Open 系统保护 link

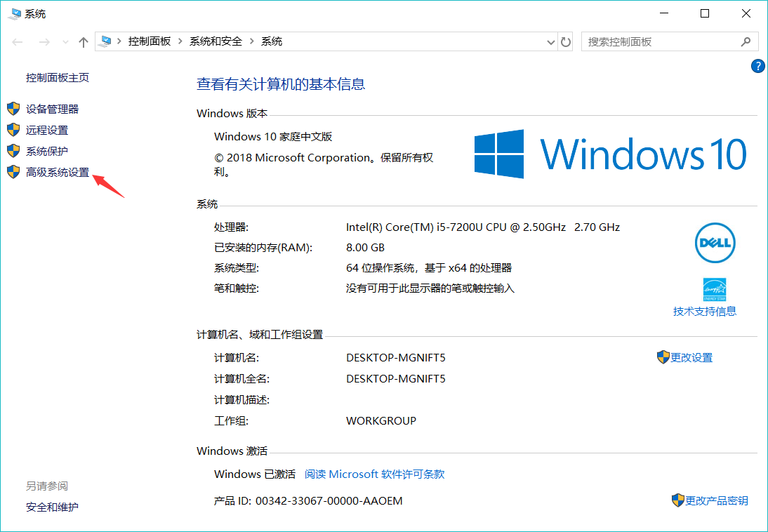tap(47, 152)
